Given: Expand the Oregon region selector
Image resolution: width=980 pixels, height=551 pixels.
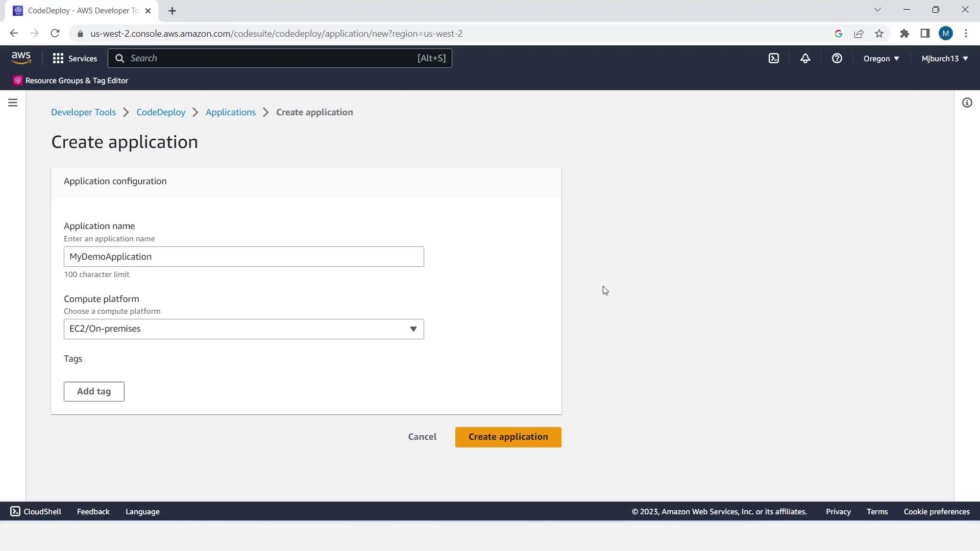Looking at the screenshot, I should pos(881,58).
